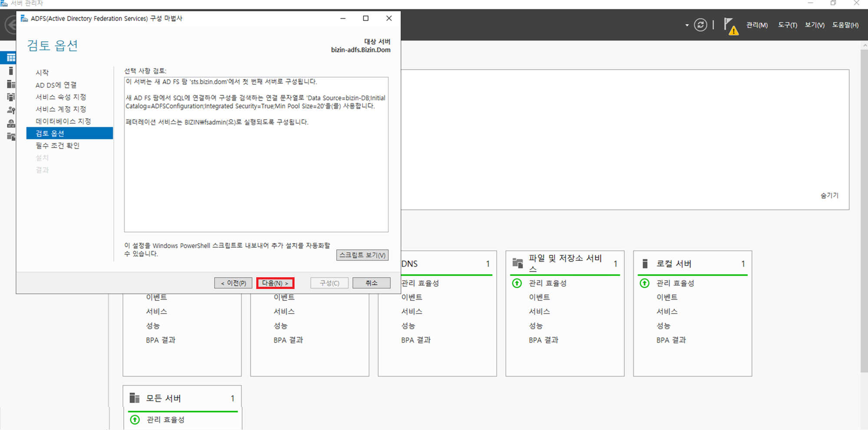Select the 시작 step in the wizard
This screenshot has height=430, width=868.
click(42, 72)
